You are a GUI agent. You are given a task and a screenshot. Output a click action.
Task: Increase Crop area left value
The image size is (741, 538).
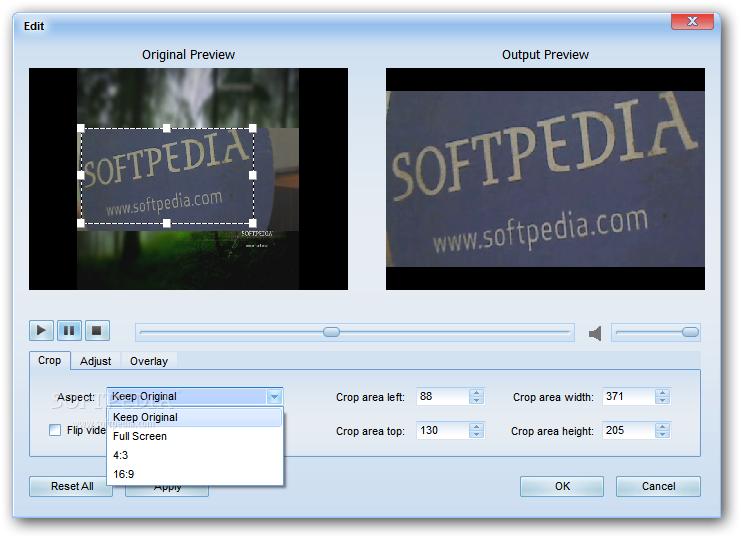tap(476, 393)
